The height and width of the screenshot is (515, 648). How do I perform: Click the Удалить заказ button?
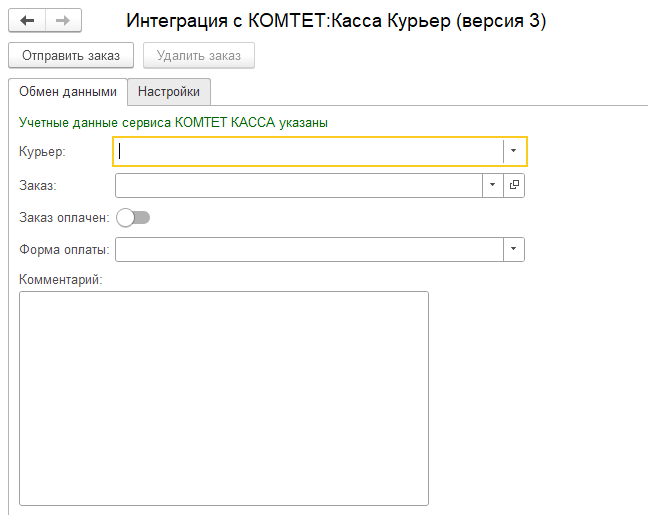[199, 55]
